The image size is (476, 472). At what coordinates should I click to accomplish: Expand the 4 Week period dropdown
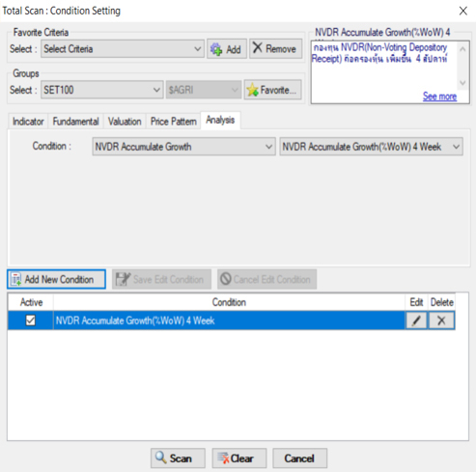click(x=371, y=147)
